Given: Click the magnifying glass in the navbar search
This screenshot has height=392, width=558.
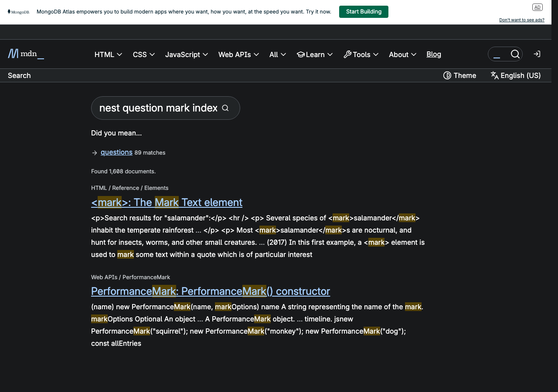Looking at the screenshot, I should click(516, 54).
